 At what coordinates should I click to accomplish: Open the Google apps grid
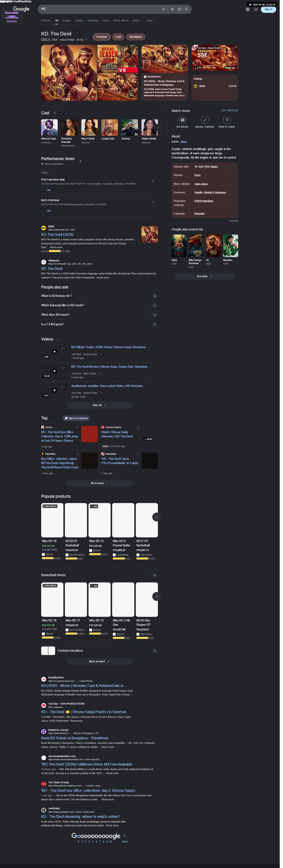click(256, 9)
